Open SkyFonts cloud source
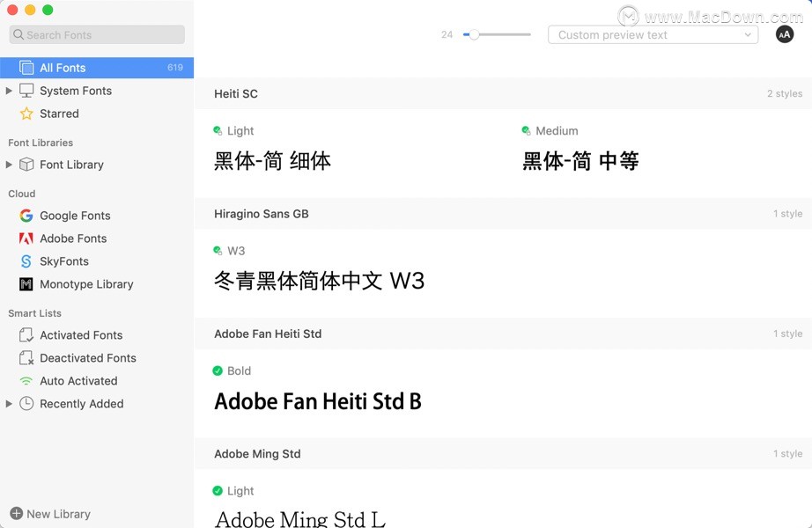Viewport: 812px width, 528px height. click(97, 260)
